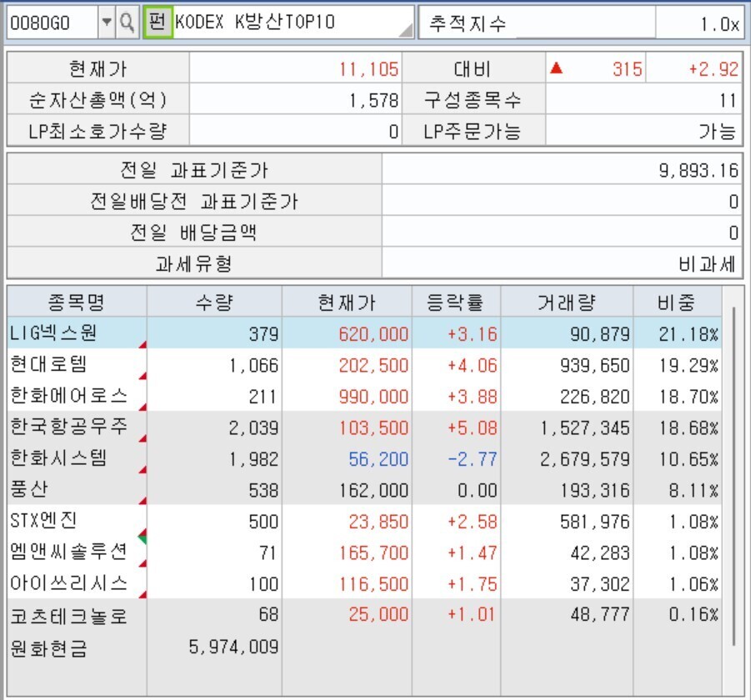Sort by the 거래량 column header
This screenshot has width=751, height=700.
(x=567, y=302)
